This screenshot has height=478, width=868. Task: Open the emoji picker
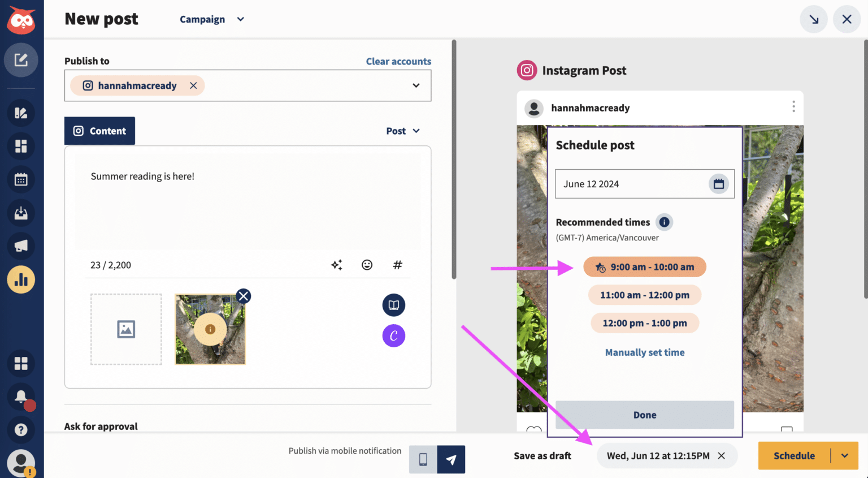point(367,265)
